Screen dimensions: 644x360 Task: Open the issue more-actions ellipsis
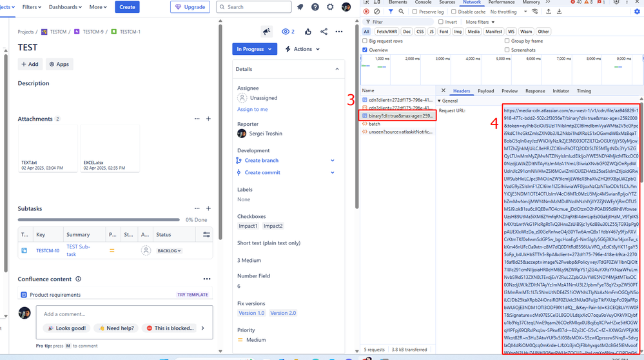point(339,32)
